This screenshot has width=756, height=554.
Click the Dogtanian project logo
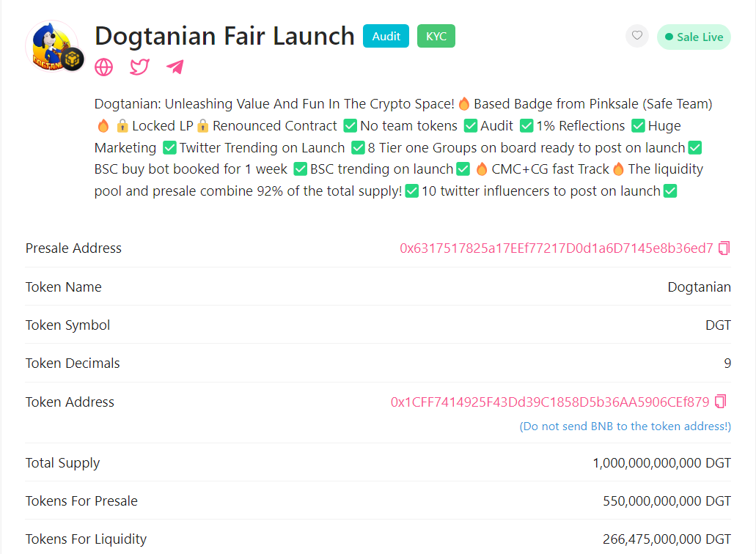click(x=54, y=47)
